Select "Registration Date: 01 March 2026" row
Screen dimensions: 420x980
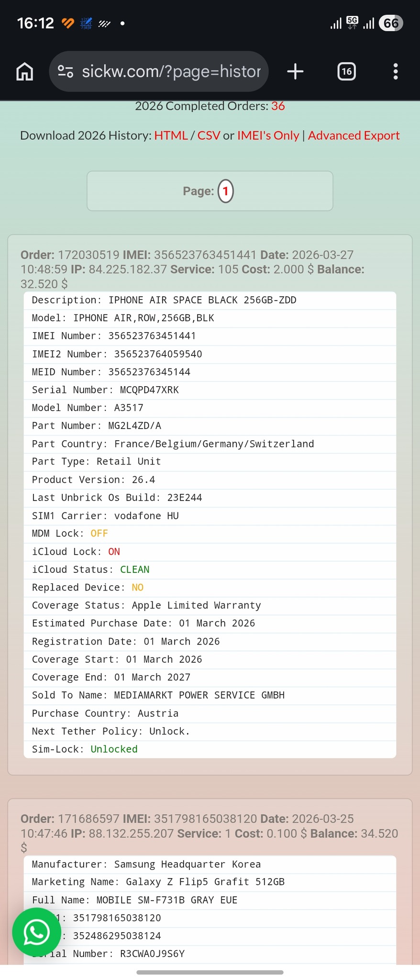tap(210, 642)
